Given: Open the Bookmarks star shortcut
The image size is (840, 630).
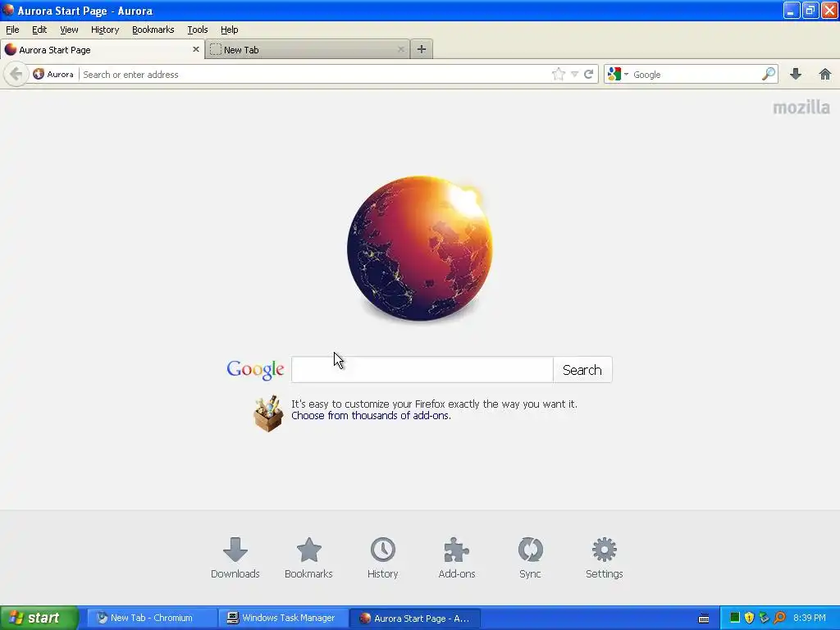Looking at the screenshot, I should click(x=308, y=558).
